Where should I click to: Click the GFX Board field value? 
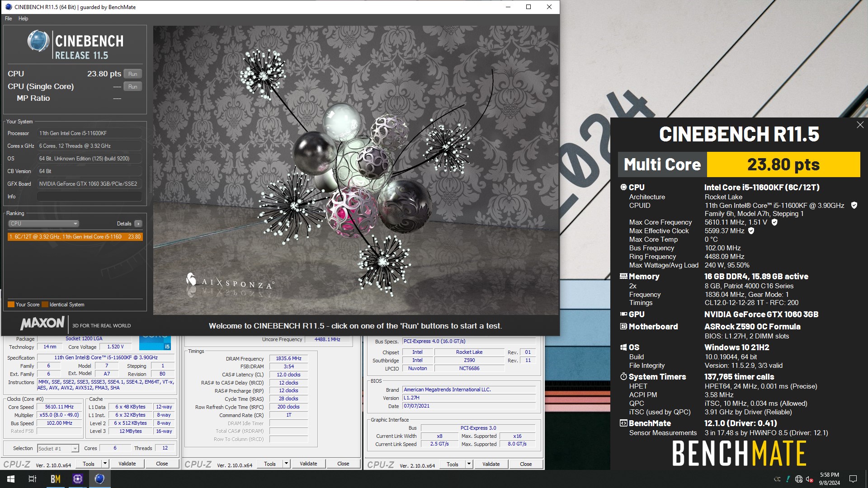90,184
